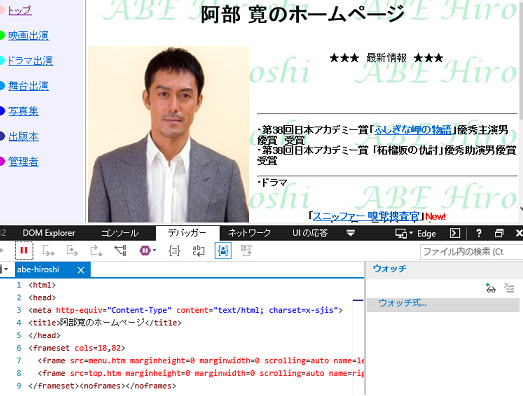Click the Break (pause) debugger button
The image size is (523, 396).
pos(24,250)
